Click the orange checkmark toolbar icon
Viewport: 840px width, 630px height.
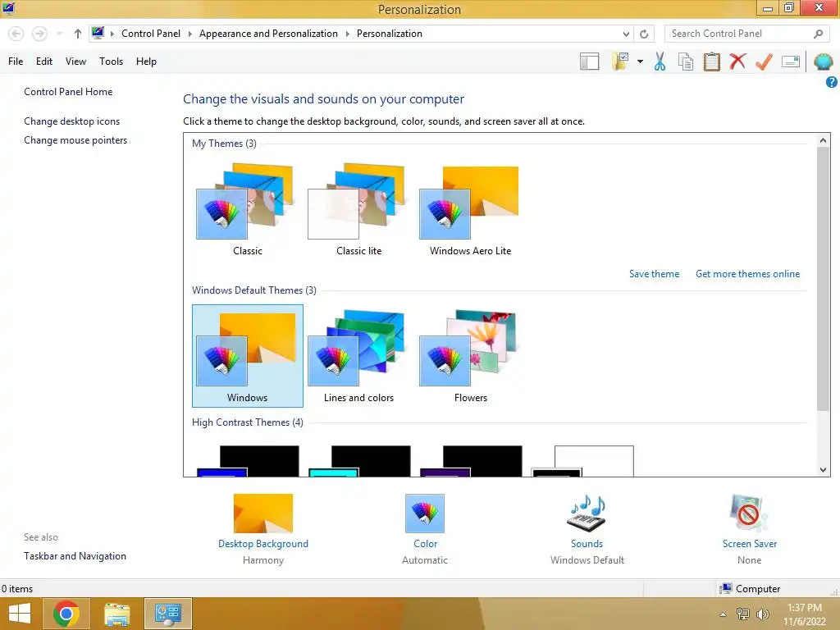[764, 62]
